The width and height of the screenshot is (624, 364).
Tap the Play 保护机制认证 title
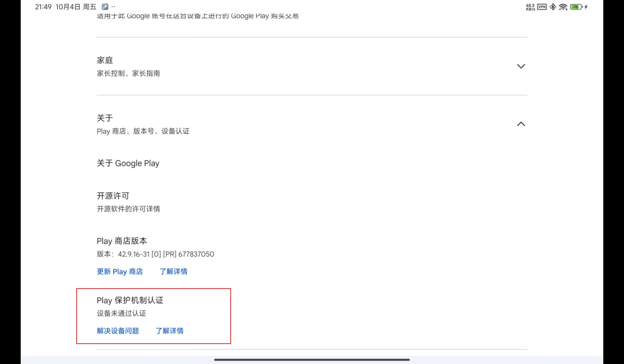(x=130, y=300)
